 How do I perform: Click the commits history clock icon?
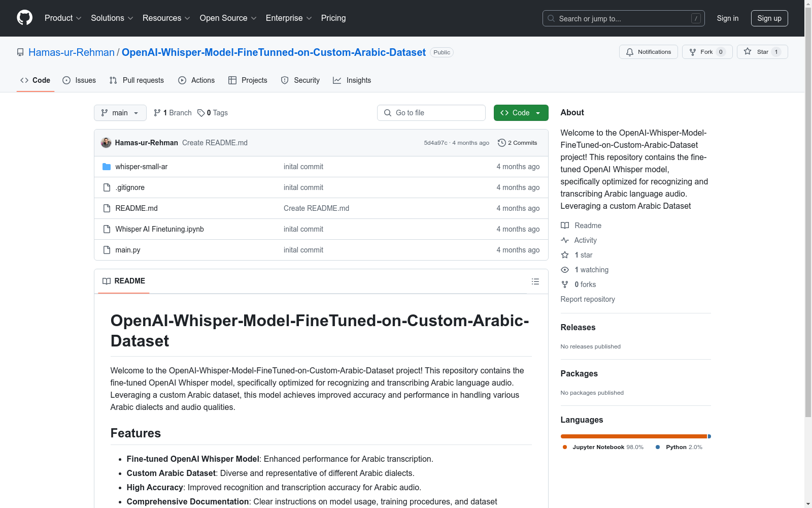pos(502,143)
